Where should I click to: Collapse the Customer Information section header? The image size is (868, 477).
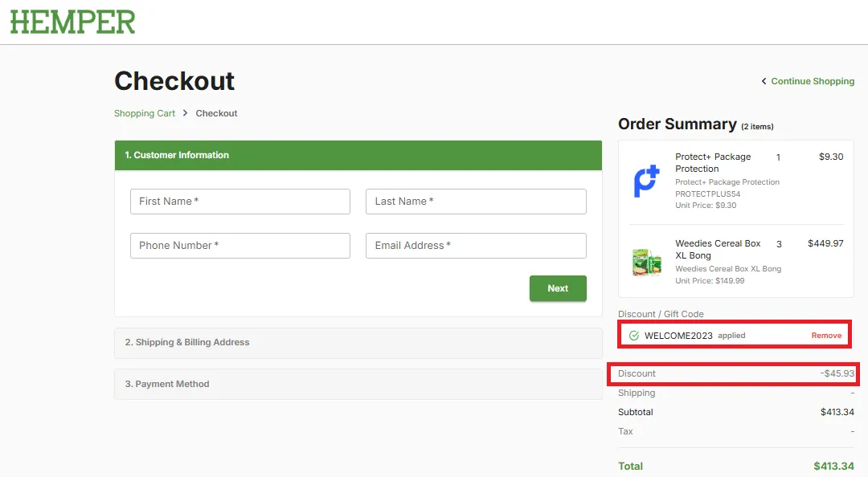(358, 155)
